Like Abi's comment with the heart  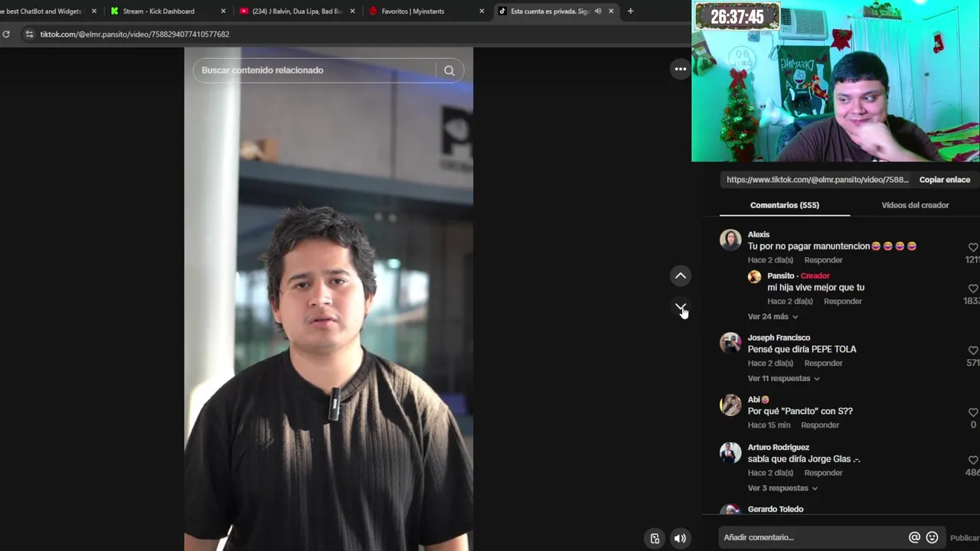click(973, 412)
